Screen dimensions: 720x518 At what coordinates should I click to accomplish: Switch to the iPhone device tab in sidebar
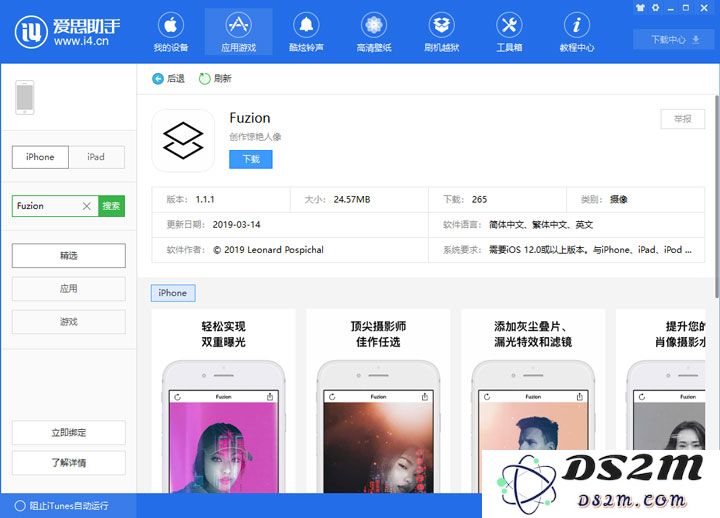point(40,157)
